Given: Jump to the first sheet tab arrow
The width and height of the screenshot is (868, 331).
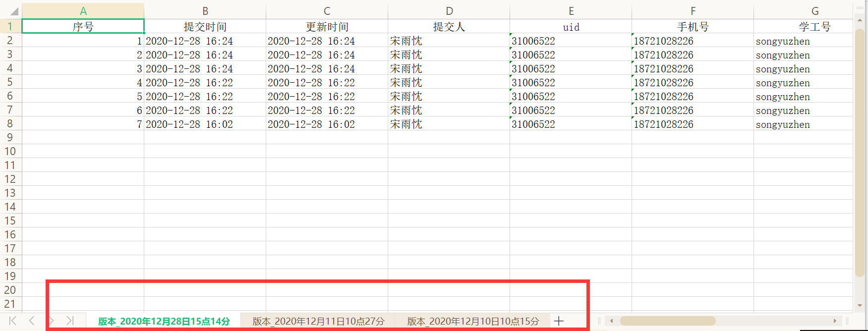Looking at the screenshot, I should (13, 321).
